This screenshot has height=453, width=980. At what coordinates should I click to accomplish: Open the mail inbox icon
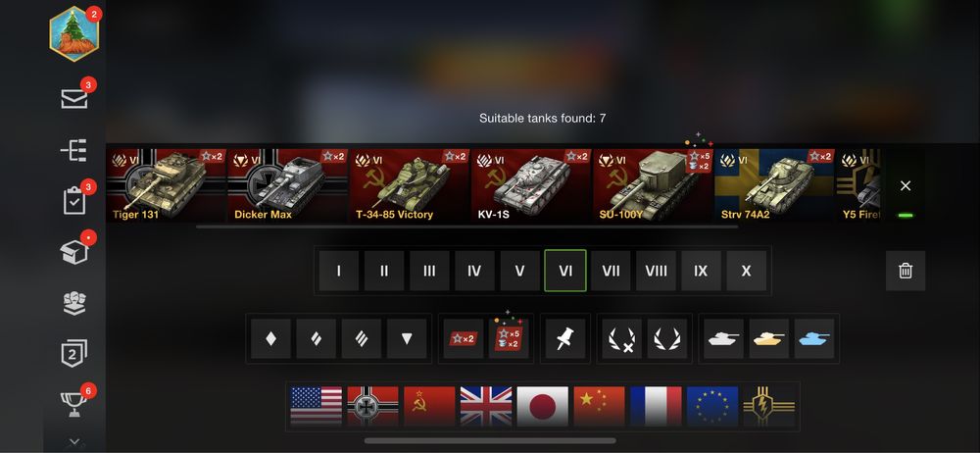click(74, 98)
